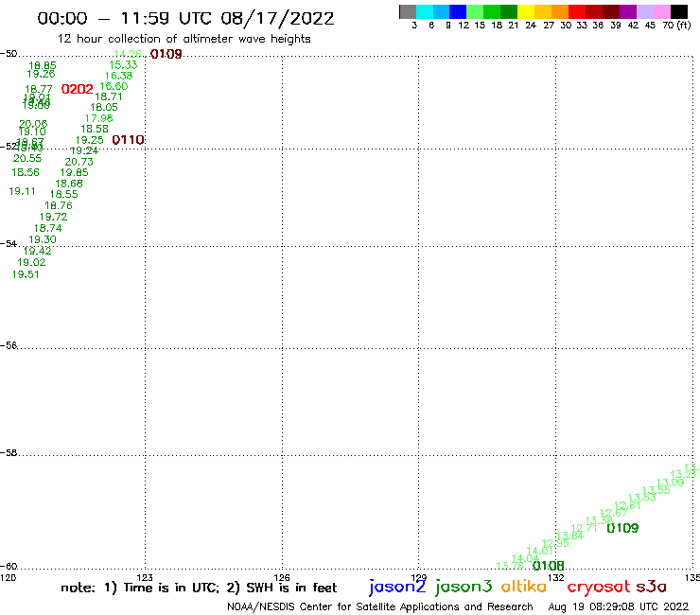Click the maroon '0109' s3a time marker

click(x=166, y=54)
